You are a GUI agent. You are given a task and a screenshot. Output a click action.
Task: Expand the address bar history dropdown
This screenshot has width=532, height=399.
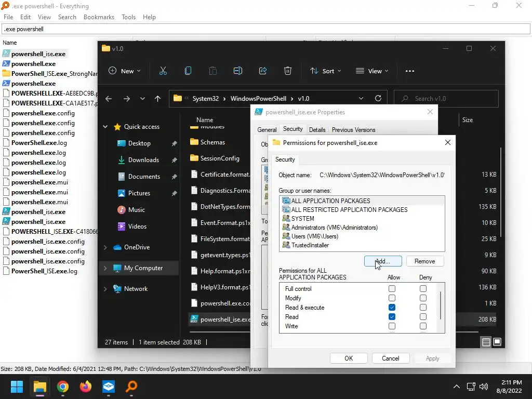(361, 98)
